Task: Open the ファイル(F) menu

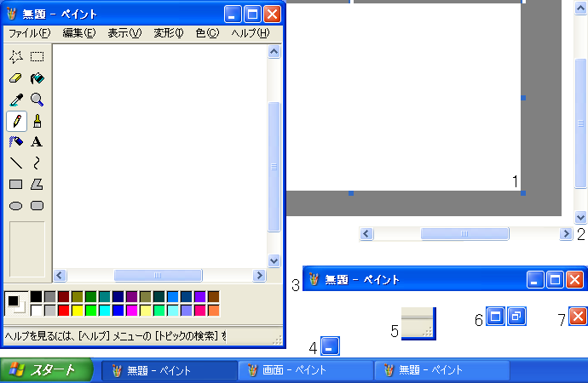Action: (29, 33)
